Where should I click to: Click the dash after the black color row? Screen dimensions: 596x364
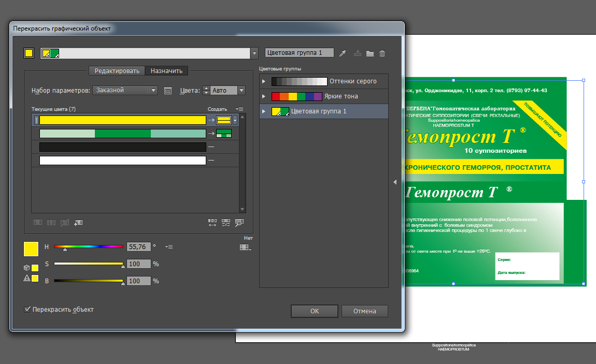[x=211, y=147]
